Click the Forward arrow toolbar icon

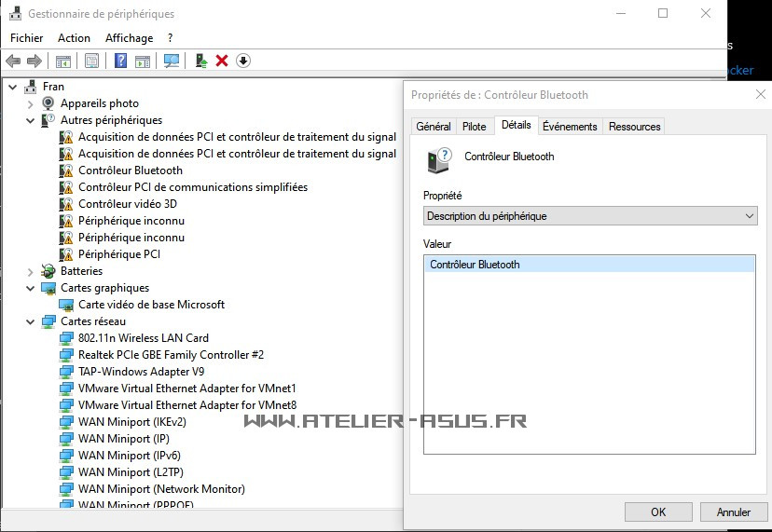34,61
